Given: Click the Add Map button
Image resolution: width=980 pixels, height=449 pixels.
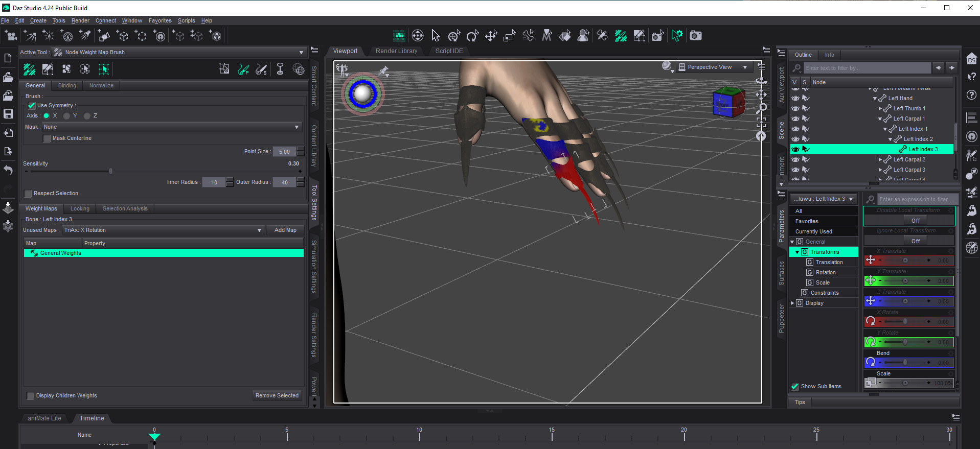Looking at the screenshot, I should pyautogui.click(x=285, y=230).
